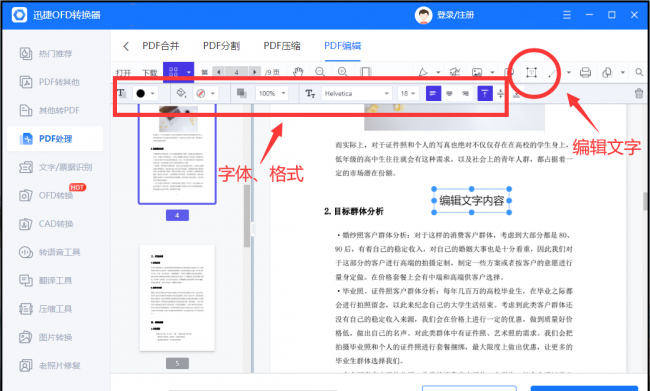
Task: Toggle center text alignment
Action: [449, 94]
